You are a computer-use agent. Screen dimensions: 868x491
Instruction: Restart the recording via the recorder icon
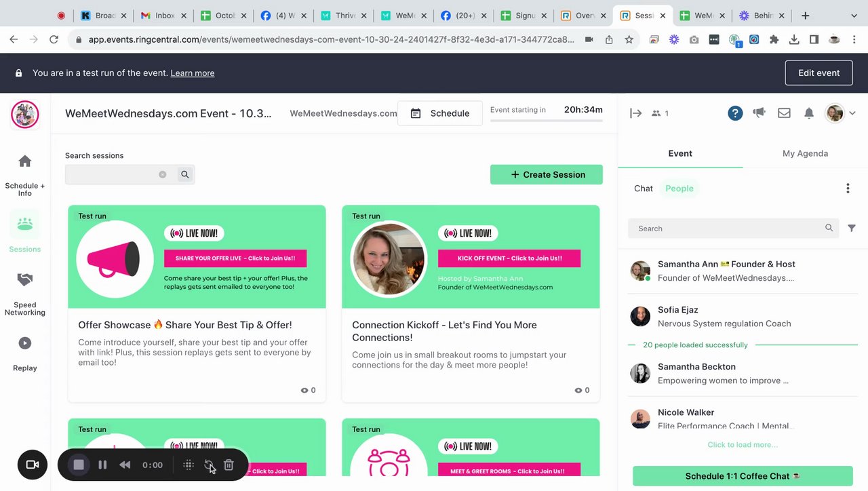click(209, 465)
